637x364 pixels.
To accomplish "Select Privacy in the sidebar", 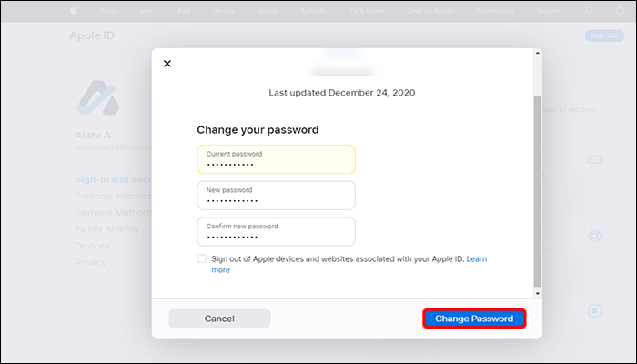I will (90, 262).
